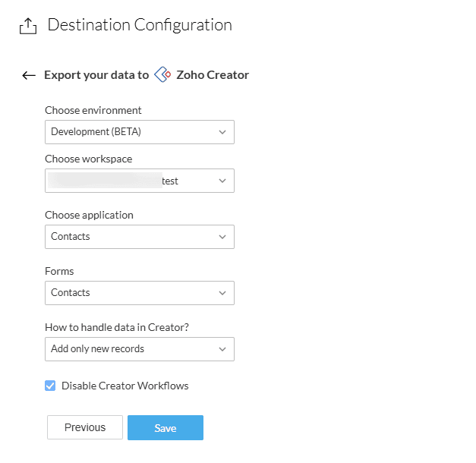Save the destination configuration

coord(165,428)
